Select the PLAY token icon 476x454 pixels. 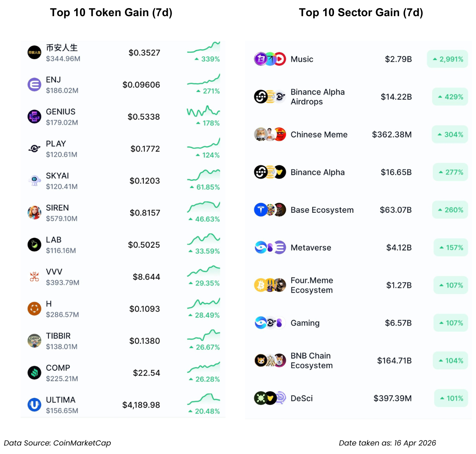(34, 149)
